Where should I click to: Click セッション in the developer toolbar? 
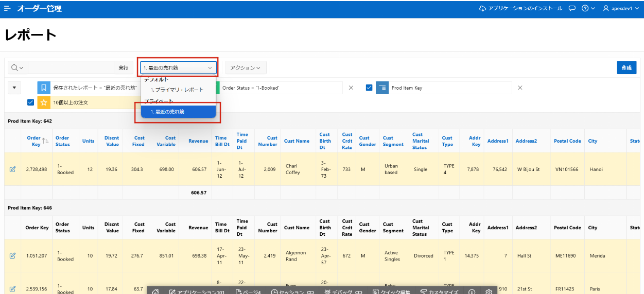pyautogui.click(x=292, y=292)
